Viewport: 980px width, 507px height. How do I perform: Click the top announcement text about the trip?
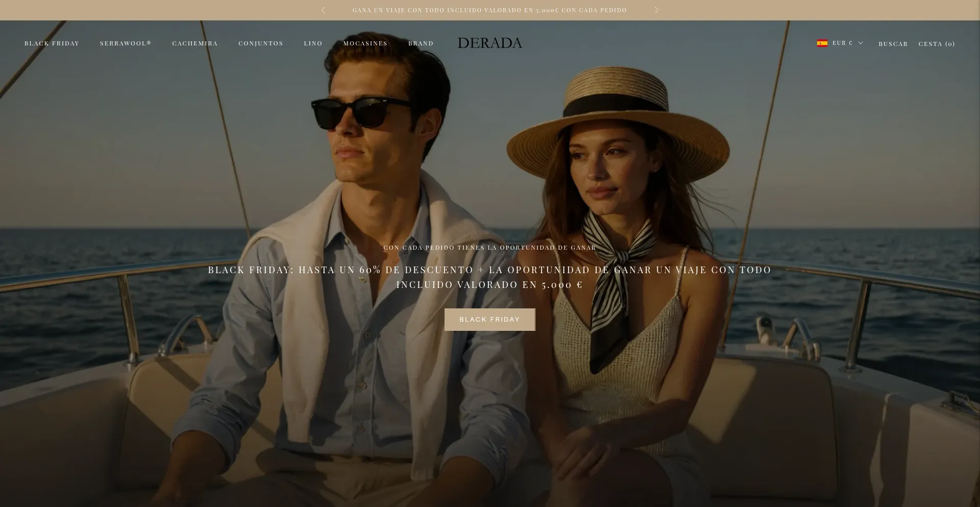click(489, 10)
